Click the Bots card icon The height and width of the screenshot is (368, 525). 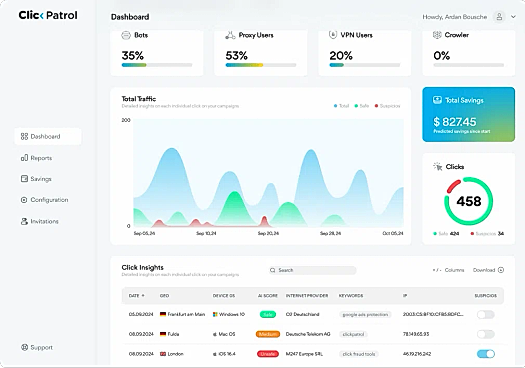click(x=126, y=35)
